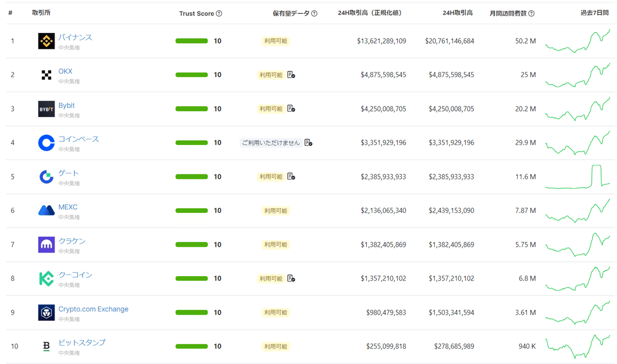The height and width of the screenshot is (364, 617).
Task: Open the バイナンス exchange page link
Action: coord(76,37)
